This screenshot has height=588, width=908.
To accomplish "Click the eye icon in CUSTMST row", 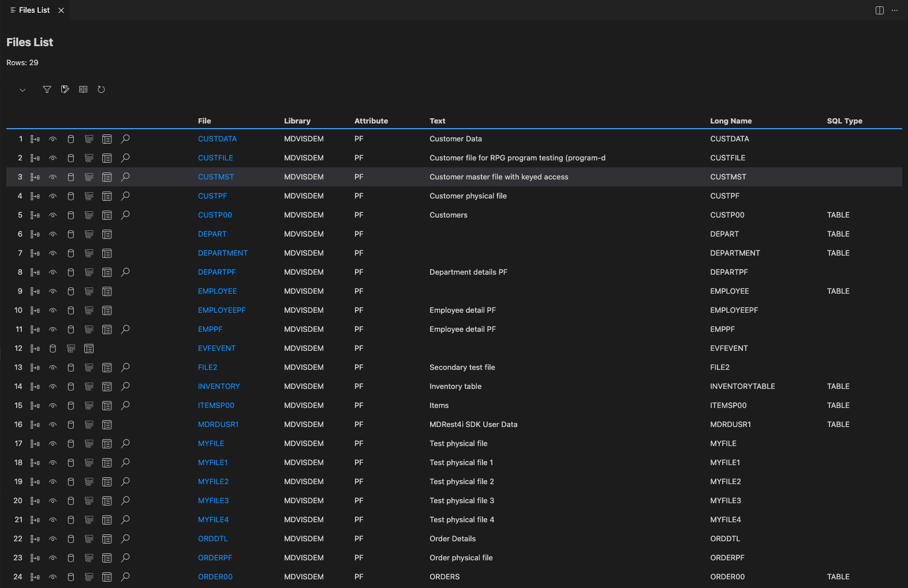I will point(53,177).
